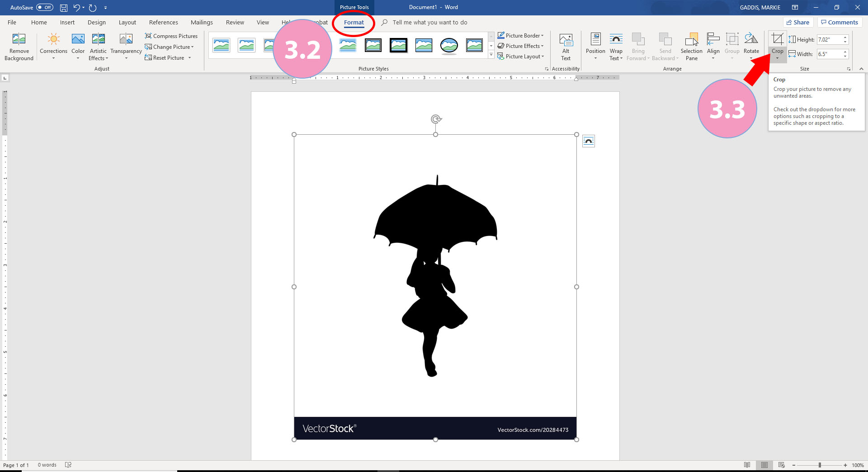Click the Save icon in the title bar

tap(64, 8)
